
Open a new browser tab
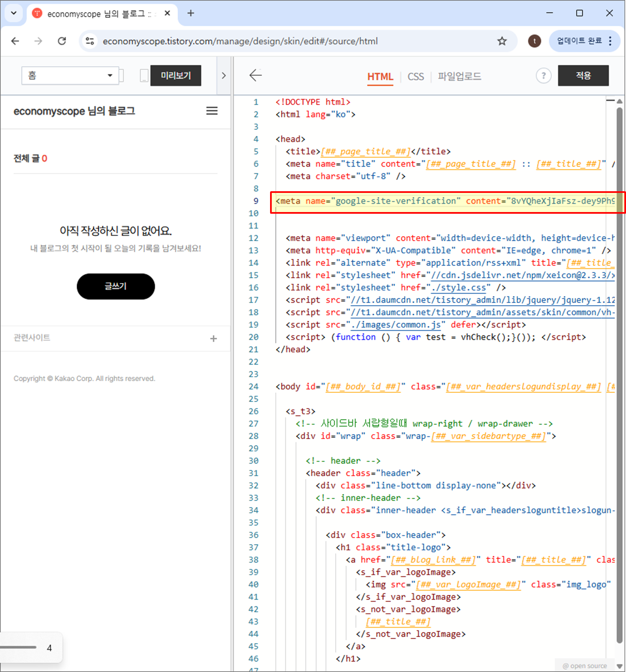(x=190, y=13)
